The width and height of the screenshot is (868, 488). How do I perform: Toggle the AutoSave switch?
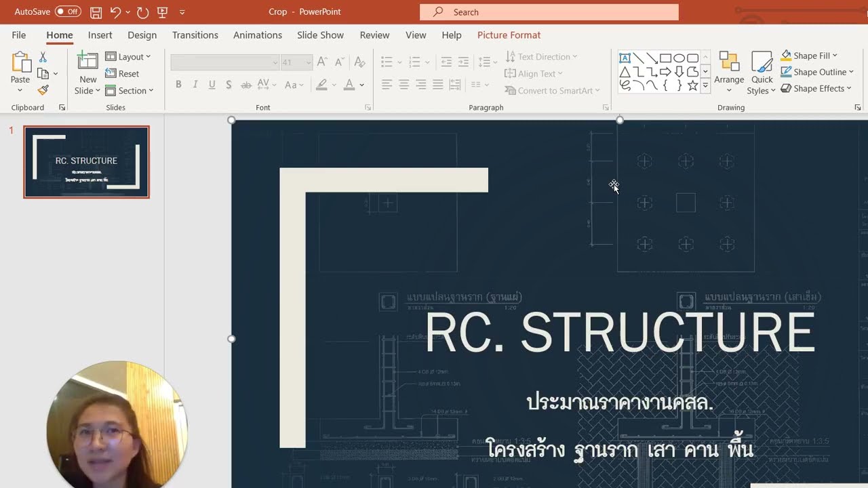[68, 12]
